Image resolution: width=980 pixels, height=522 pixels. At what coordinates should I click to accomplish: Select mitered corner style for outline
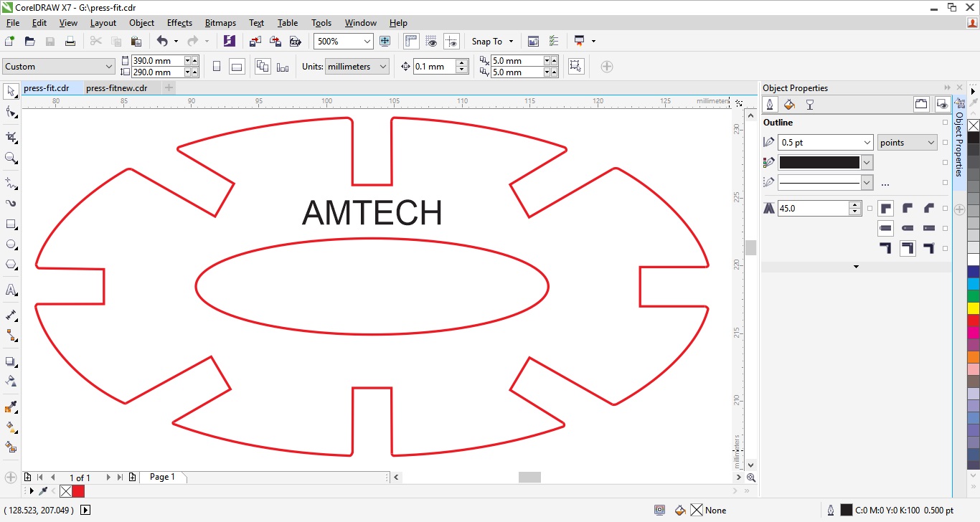pos(885,209)
